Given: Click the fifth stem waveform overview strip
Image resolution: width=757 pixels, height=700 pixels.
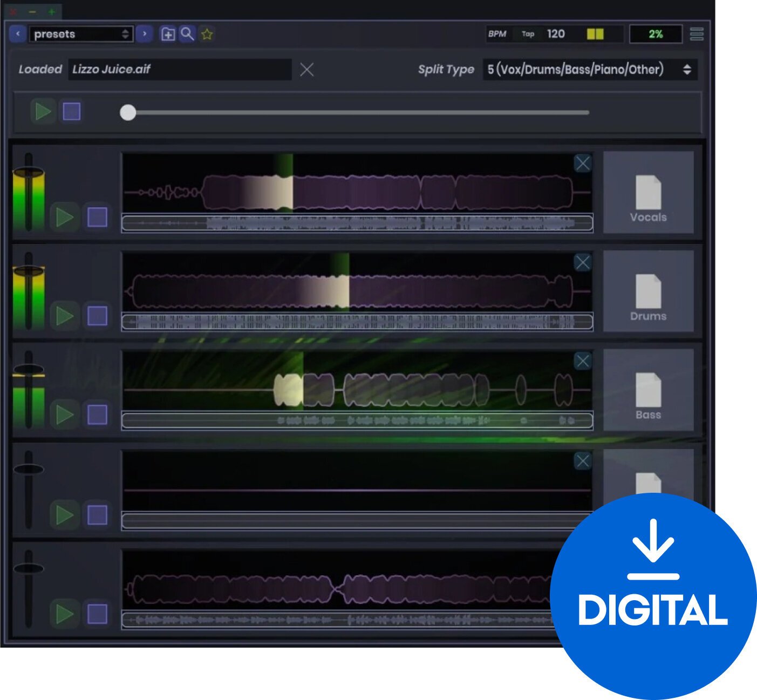Looking at the screenshot, I should click(338, 620).
